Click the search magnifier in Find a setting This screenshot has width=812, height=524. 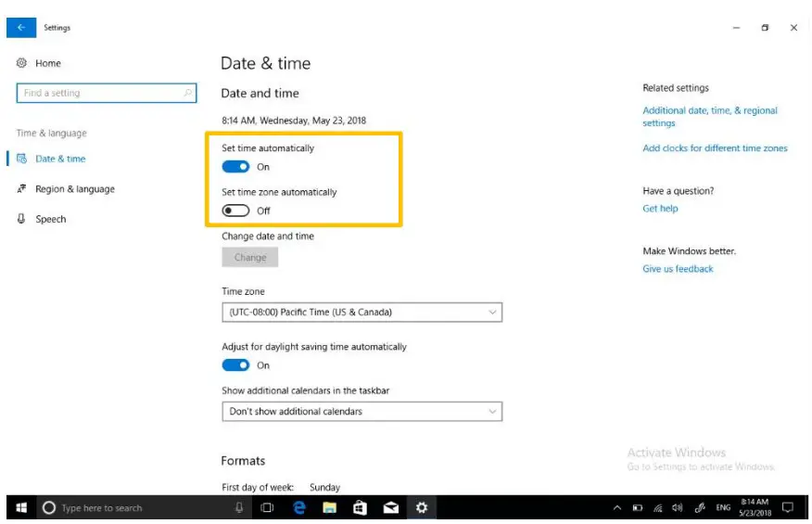(x=187, y=93)
